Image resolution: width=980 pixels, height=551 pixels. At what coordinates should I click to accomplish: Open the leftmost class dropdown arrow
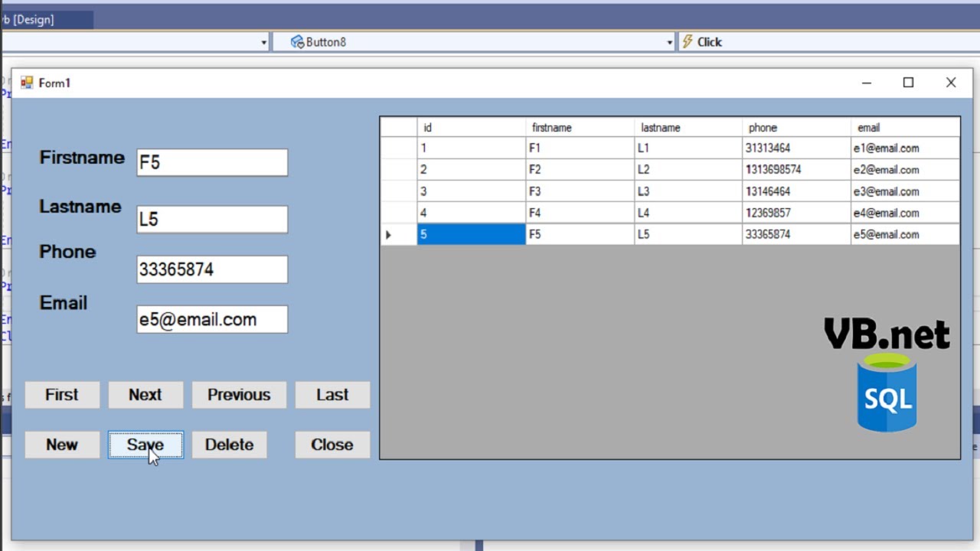(263, 42)
